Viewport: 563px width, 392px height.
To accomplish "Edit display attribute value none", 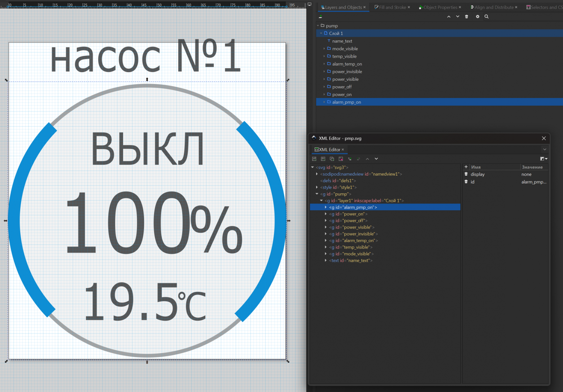I will 527,174.
